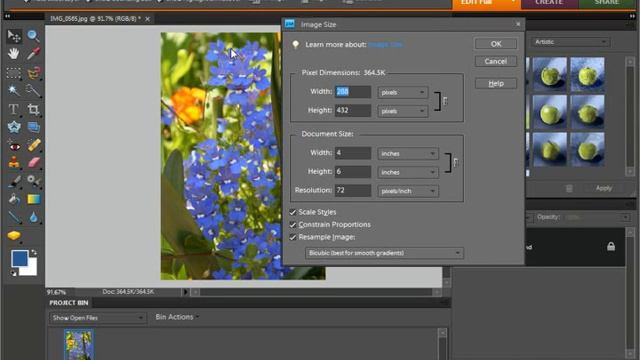Select the Smart Brush gear tool

33,181
